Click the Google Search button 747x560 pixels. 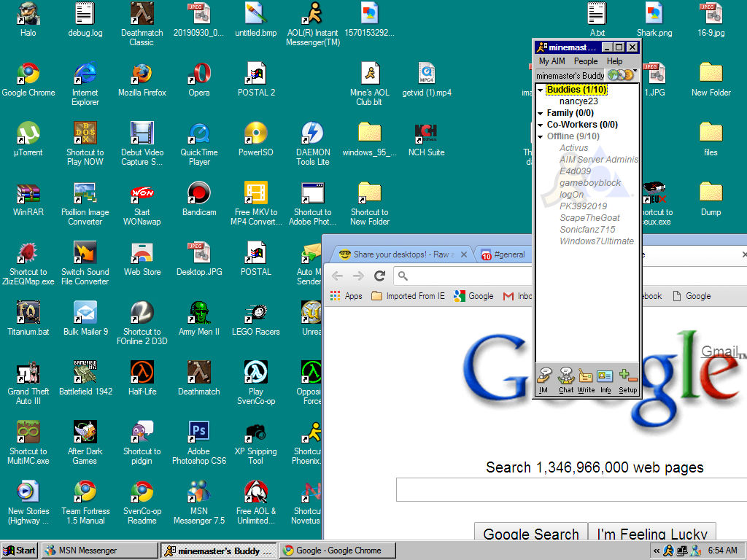coord(531,532)
